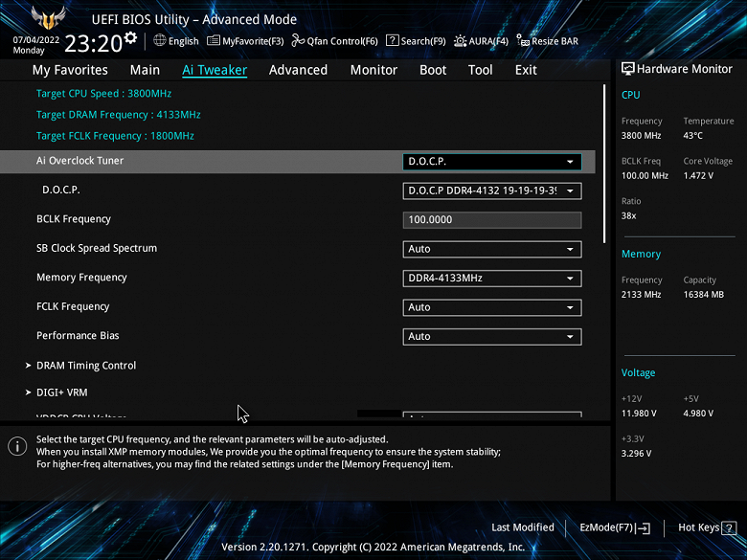Click the Version 2.20.1271 copyright text
This screenshot has height=560, width=747.
tap(373, 548)
